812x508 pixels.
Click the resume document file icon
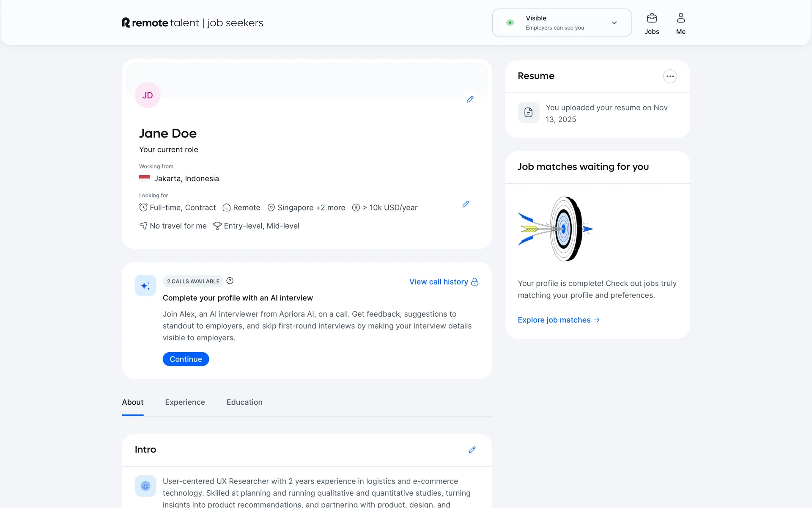pyautogui.click(x=528, y=113)
